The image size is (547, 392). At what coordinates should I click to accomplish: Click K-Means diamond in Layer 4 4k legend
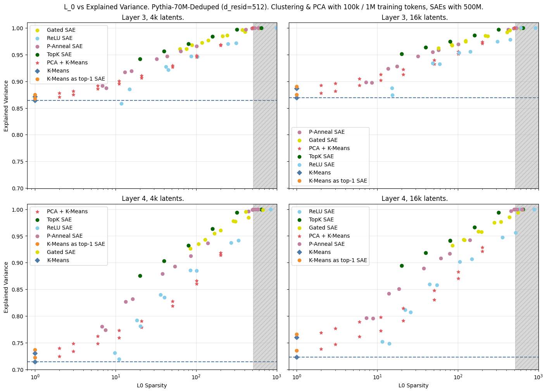pyautogui.click(x=37, y=261)
